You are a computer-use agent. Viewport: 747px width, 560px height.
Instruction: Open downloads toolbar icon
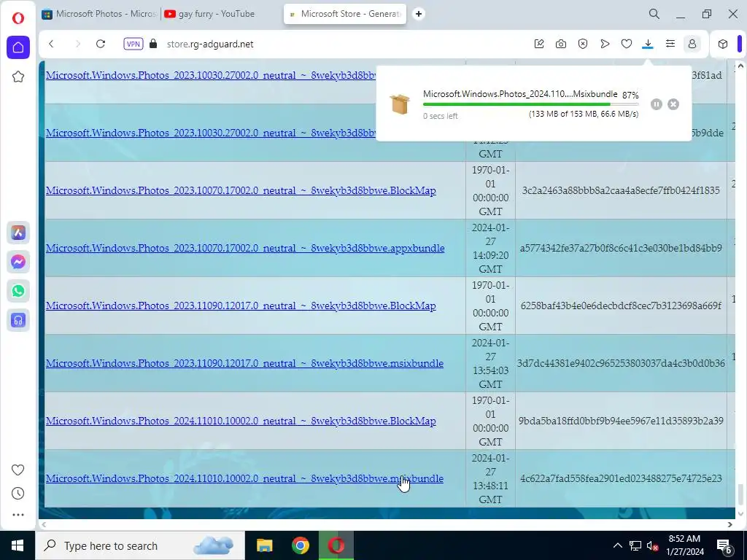click(x=648, y=44)
